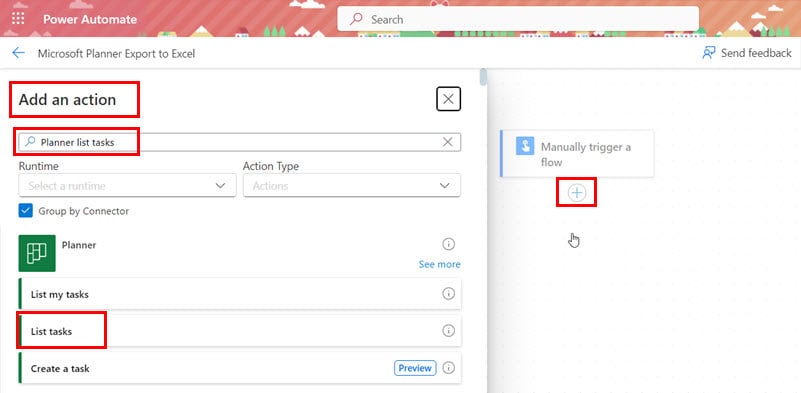Click the top Search magnifier icon
The height and width of the screenshot is (393, 801).
[356, 19]
